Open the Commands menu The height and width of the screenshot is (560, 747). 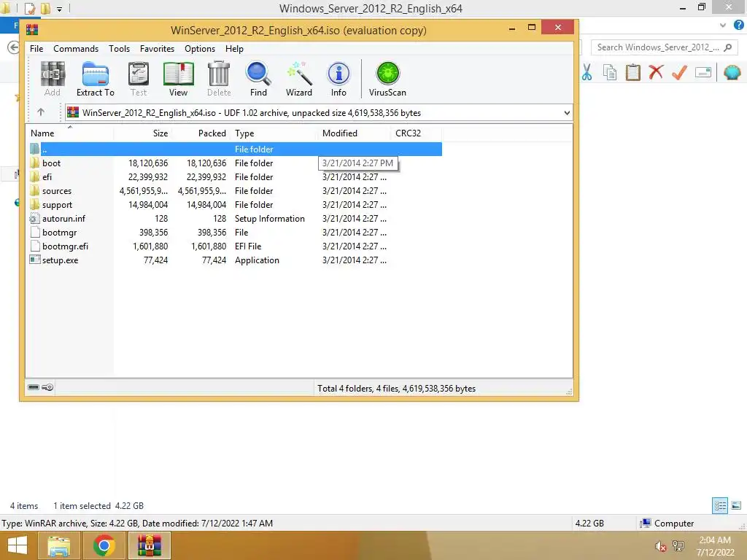coord(76,49)
